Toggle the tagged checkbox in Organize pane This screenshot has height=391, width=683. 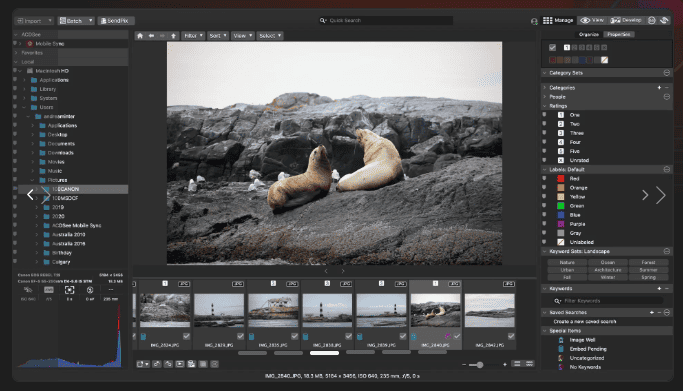(552, 47)
